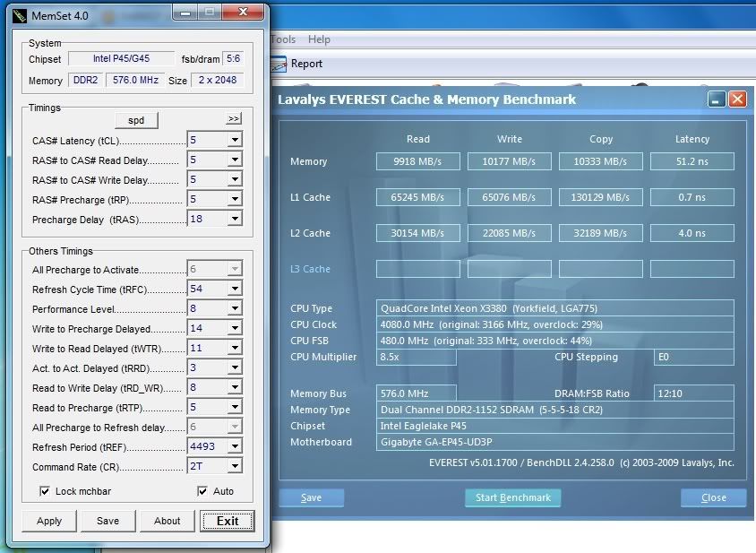Open Read to Precharge (tRTP) dropdown
The height and width of the screenshot is (553, 756).
tap(235, 408)
